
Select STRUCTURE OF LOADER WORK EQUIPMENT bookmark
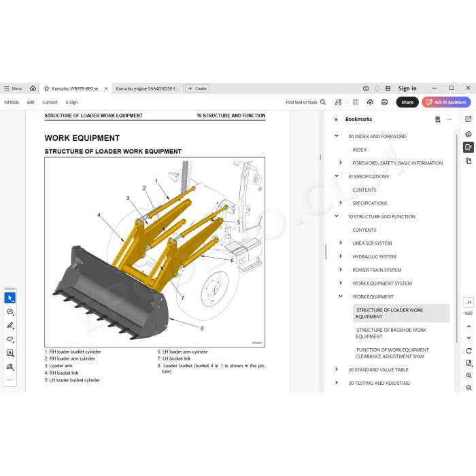401,313
